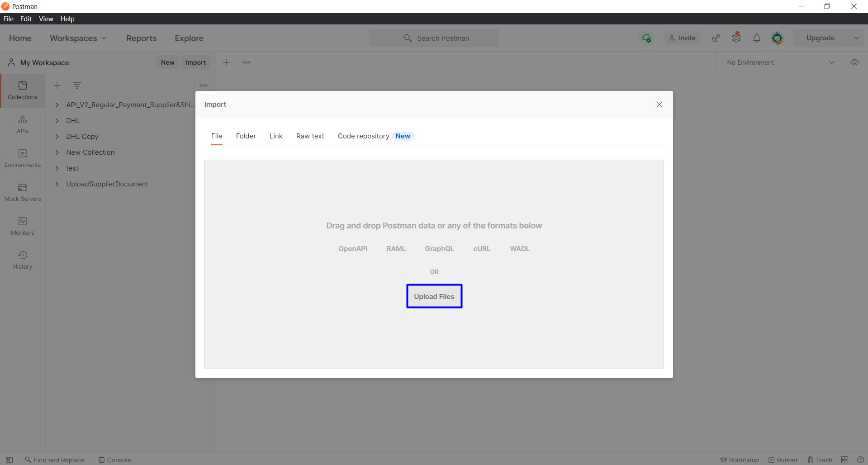Expand the API_V2_Regular_Payment collection
The width and height of the screenshot is (868, 465).
point(57,105)
